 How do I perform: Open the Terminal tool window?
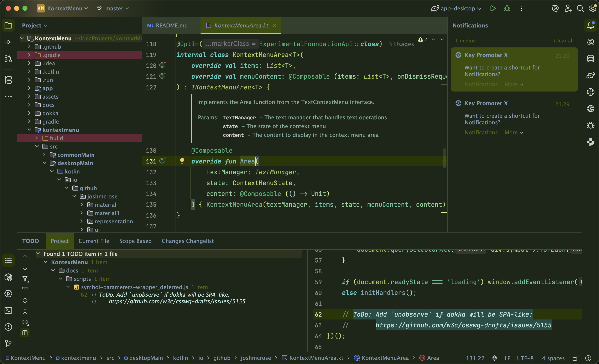pyautogui.click(x=8, y=311)
